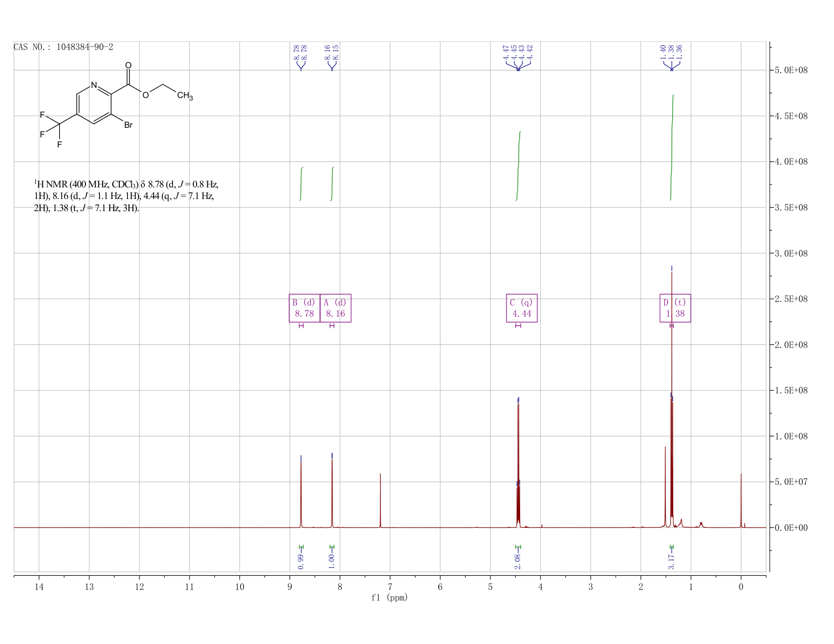Select the CAS NO. 1048384-90-2 label

[63, 47]
